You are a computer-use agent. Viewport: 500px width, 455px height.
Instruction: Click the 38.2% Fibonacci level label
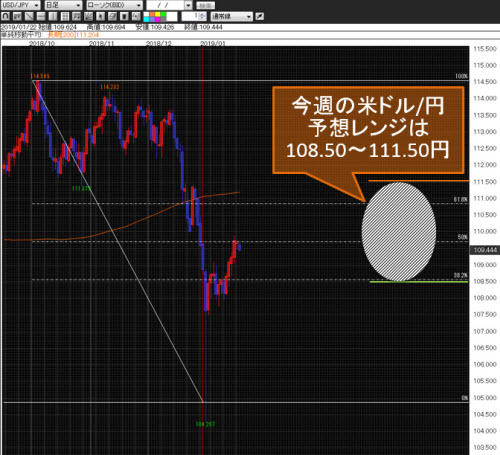pos(461,275)
